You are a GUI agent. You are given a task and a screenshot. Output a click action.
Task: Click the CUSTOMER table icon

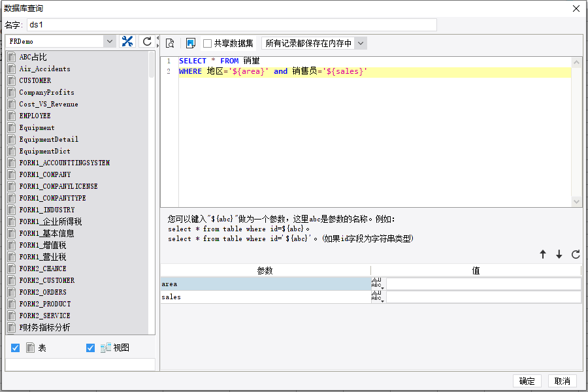[12, 81]
